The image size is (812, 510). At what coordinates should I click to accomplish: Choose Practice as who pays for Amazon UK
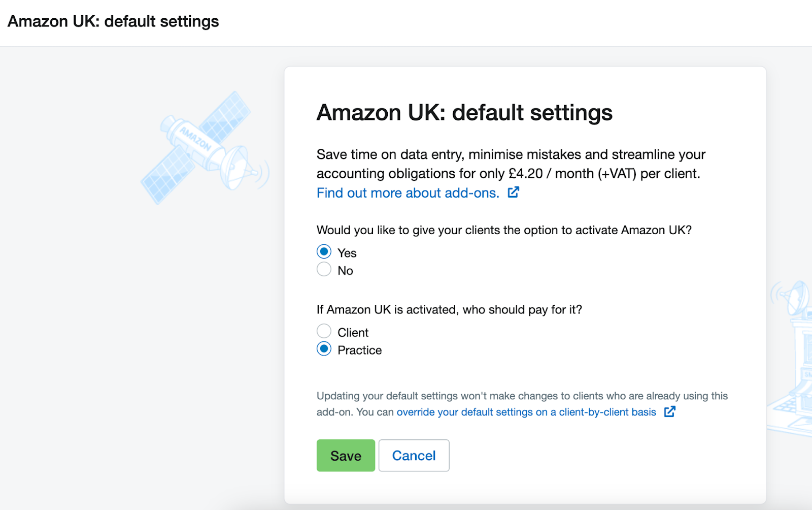[324, 348]
